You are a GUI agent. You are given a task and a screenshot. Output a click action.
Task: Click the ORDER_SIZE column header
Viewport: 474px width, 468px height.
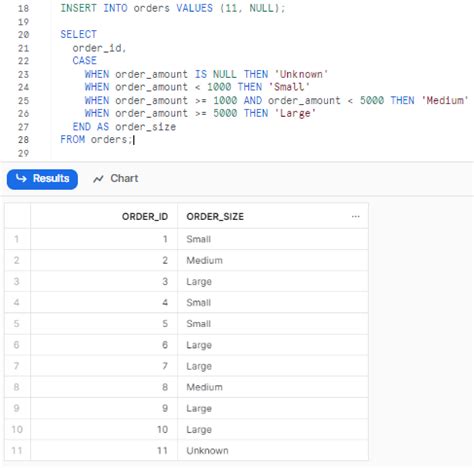[x=215, y=217]
